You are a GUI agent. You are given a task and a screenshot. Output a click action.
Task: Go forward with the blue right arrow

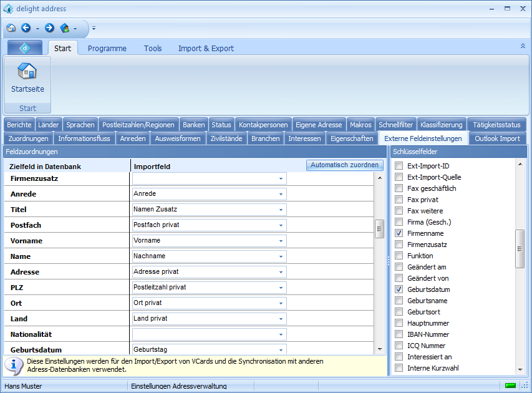[49, 28]
